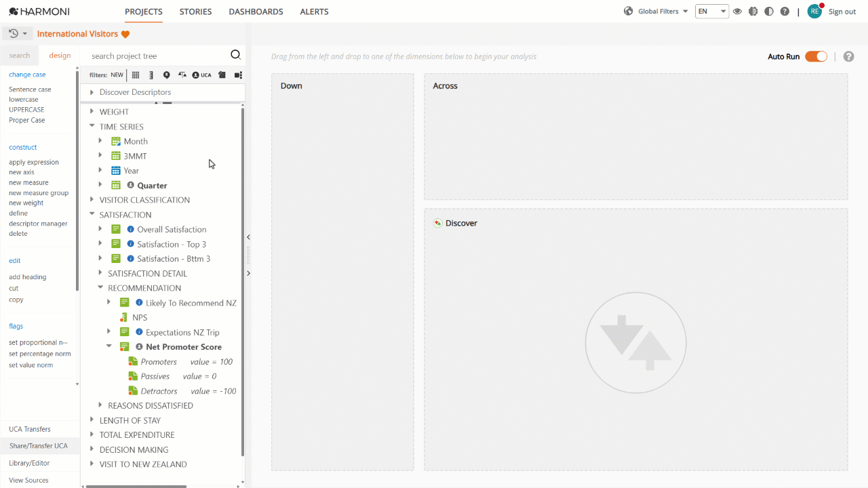Click the Passives value icon
Image resolution: width=868 pixels, height=488 pixels.
click(133, 376)
